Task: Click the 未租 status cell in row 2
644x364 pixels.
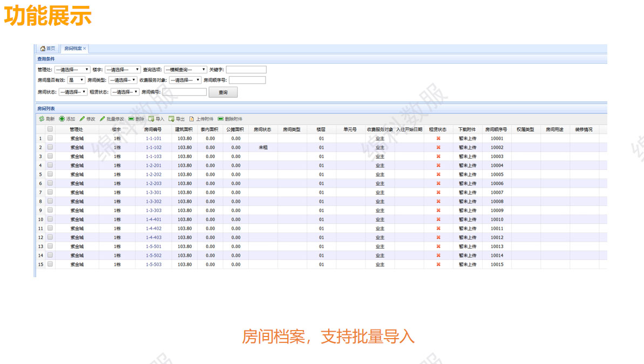Action: click(x=263, y=148)
